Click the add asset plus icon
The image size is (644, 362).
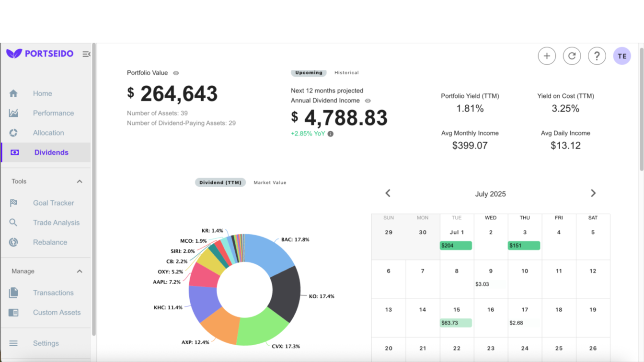547,56
